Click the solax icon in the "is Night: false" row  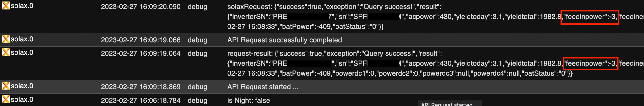pyautogui.click(x=6, y=100)
